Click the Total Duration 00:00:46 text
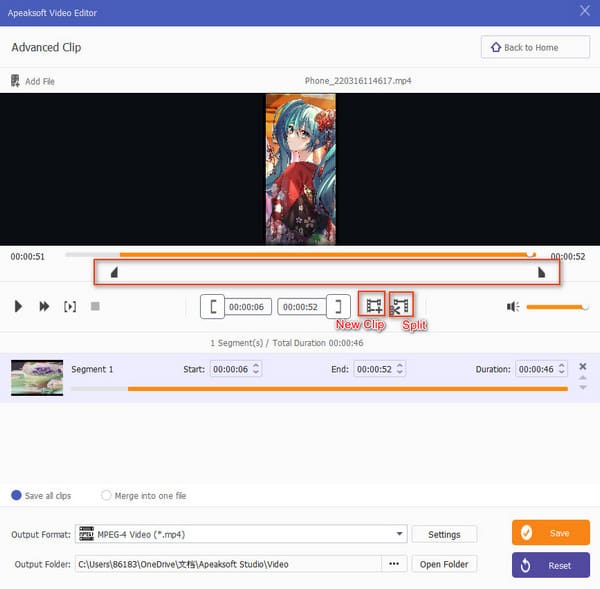The width and height of the screenshot is (600, 589). 318,343
